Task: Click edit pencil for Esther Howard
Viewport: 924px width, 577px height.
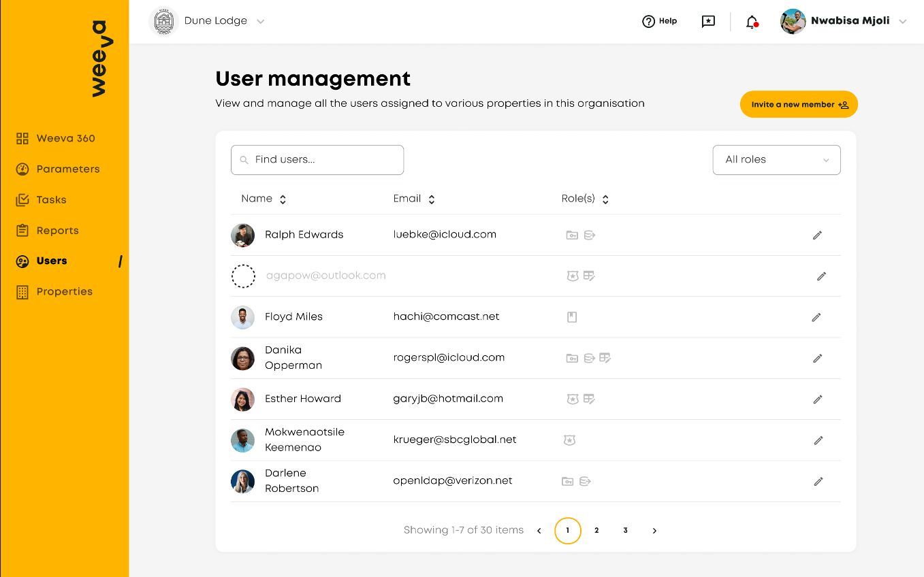Action: pyautogui.click(x=818, y=399)
